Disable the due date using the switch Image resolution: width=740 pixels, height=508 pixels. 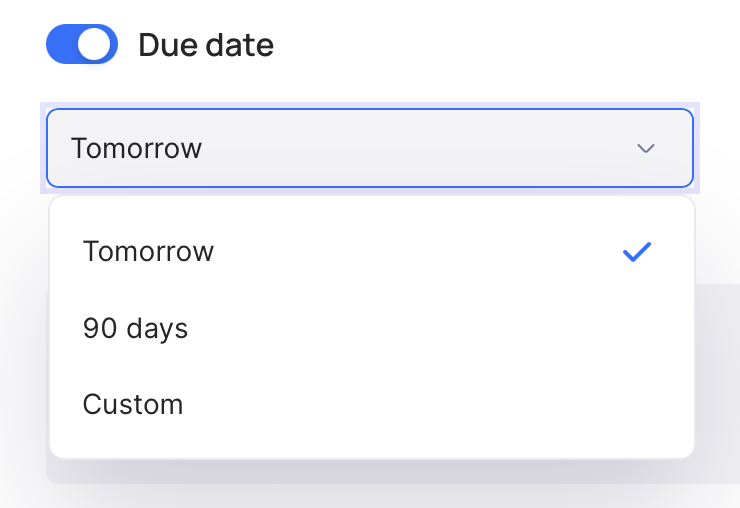(x=82, y=45)
